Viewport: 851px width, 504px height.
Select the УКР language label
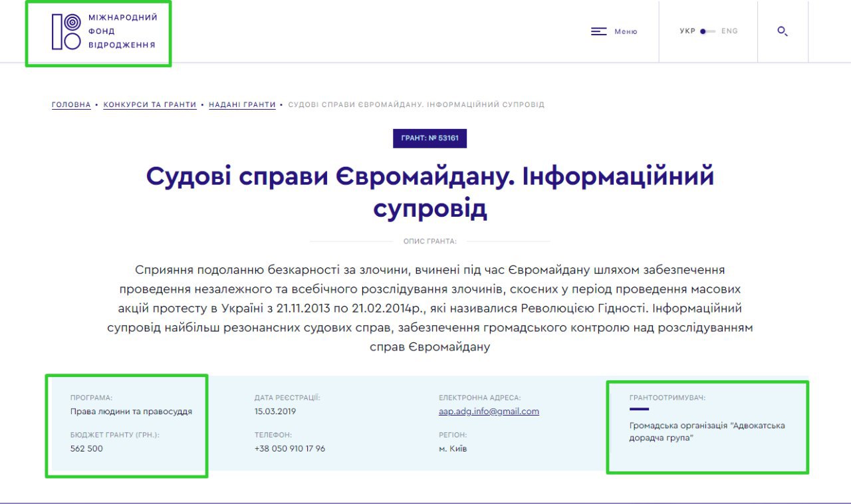pos(687,31)
